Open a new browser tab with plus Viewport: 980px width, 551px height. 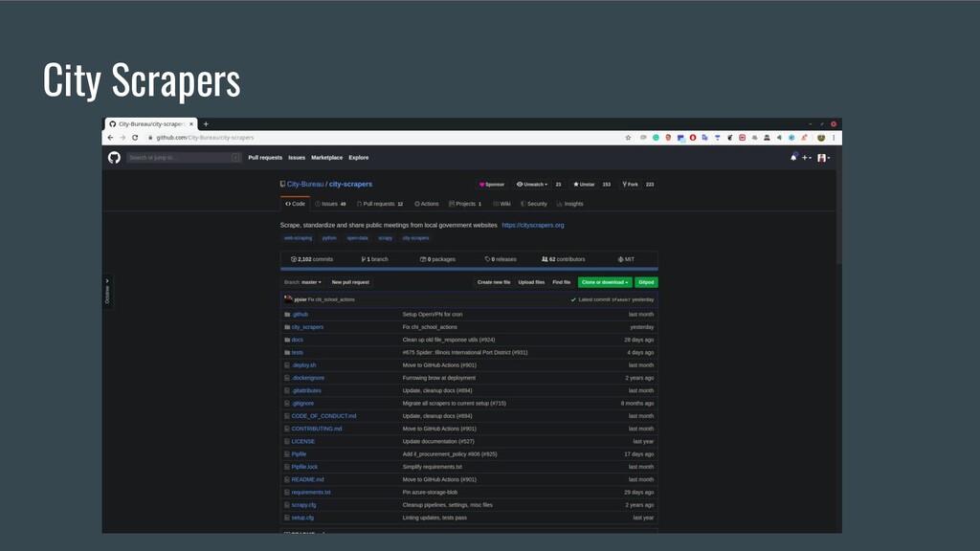(x=206, y=123)
